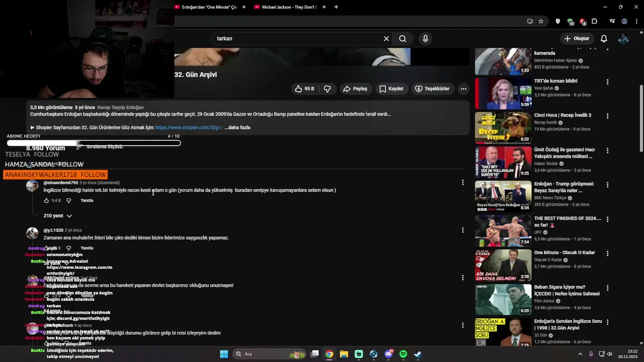This screenshot has height=362, width=644.
Task: Open Cinci Hoca Recep İvedik 3 thumbnail
Action: pyautogui.click(x=503, y=127)
